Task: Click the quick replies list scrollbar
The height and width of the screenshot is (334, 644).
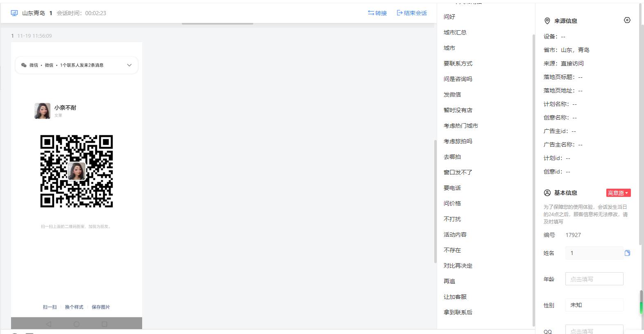Action: point(533,180)
